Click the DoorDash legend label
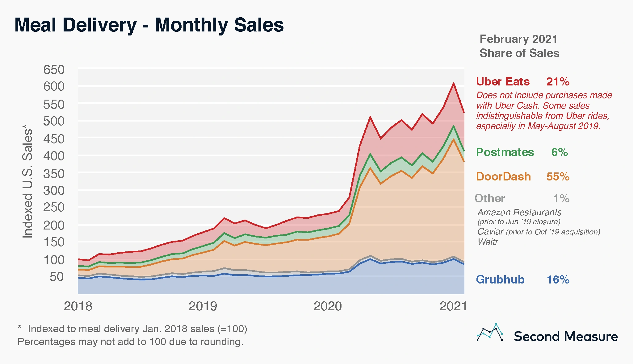The image size is (633, 364). point(503,177)
